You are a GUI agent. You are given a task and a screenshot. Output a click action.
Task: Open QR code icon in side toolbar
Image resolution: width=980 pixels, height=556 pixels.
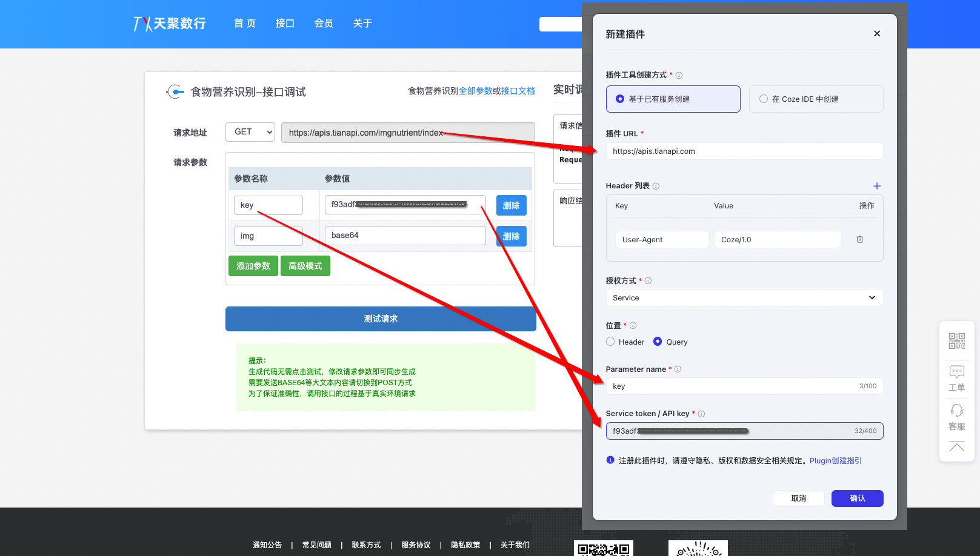[x=956, y=340]
